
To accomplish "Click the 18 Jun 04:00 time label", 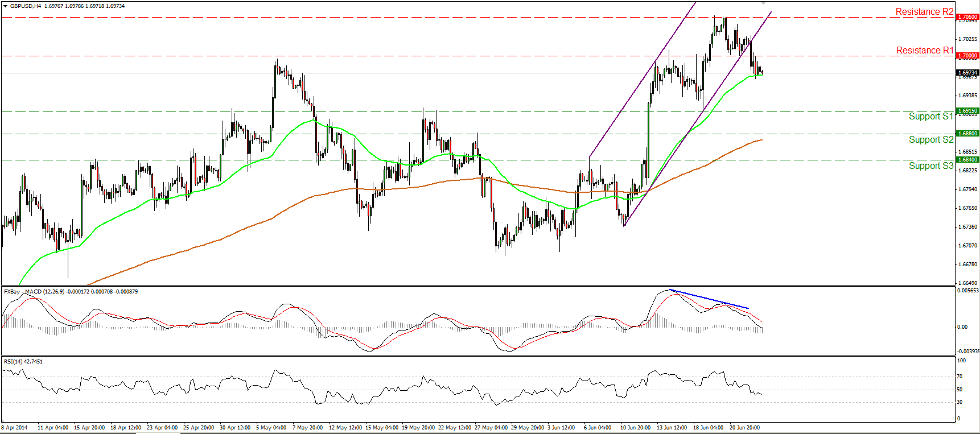I will point(709,428).
